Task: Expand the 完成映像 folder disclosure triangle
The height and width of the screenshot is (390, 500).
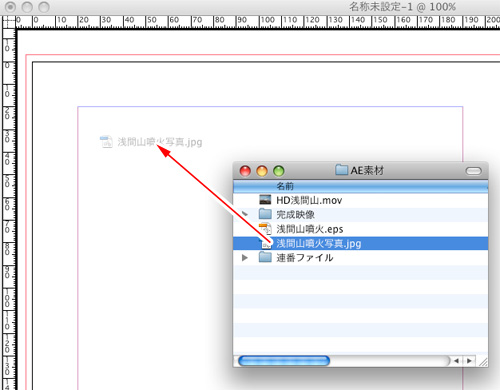Action: tap(245, 214)
